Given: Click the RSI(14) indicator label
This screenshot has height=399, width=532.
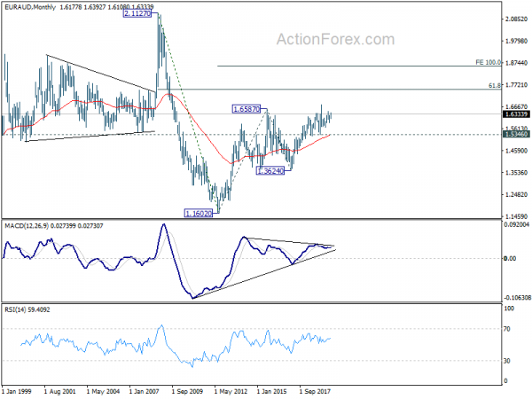Looking at the screenshot, I should pos(16,309).
